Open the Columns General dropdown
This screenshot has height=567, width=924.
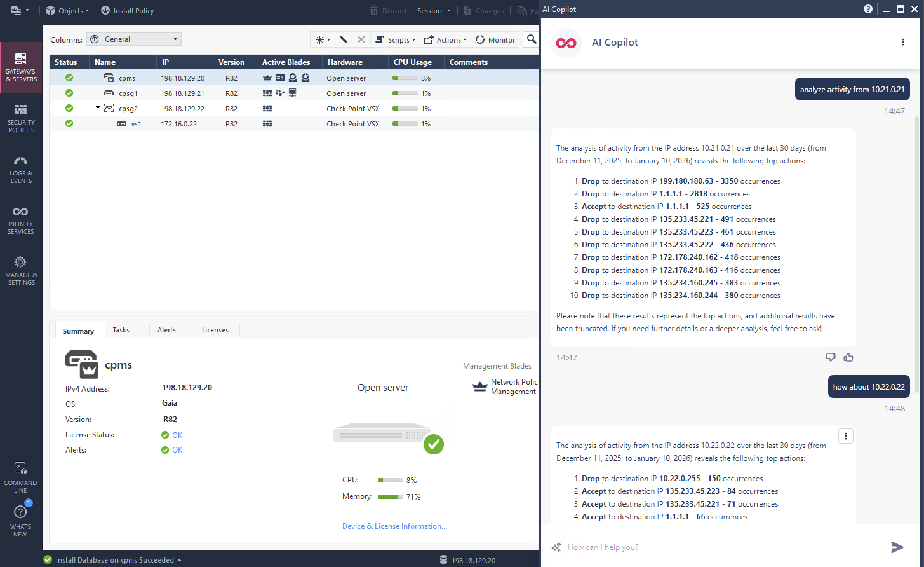(134, 39)
